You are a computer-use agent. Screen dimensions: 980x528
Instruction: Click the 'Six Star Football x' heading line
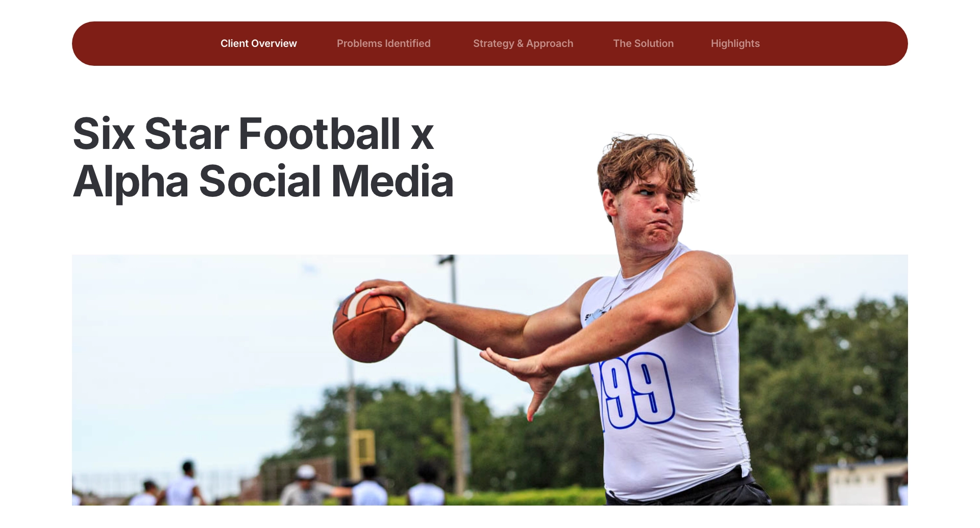click(254, 134)
